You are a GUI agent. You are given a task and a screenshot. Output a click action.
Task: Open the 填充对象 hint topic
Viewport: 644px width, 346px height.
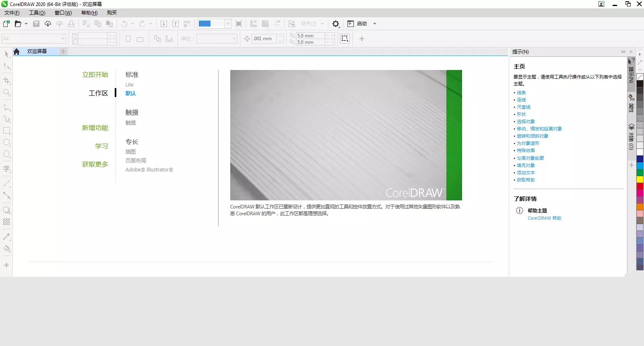tap(526, 165)
